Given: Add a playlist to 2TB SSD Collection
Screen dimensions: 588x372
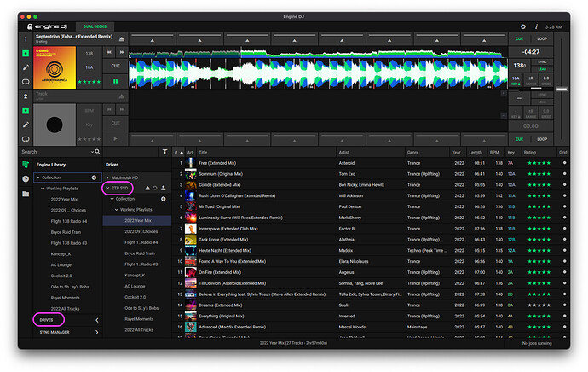Looking at the screenshot, I should click(x=164, y=199).
